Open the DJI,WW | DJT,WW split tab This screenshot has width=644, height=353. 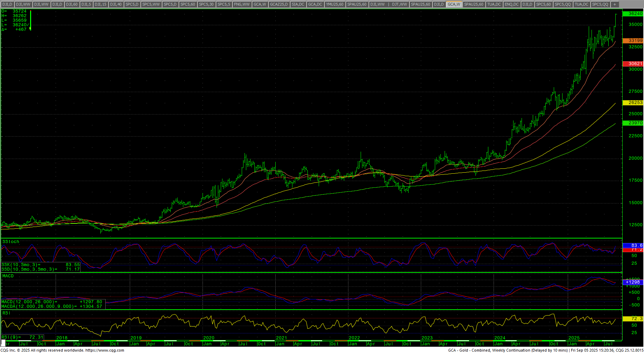pos(389,4)
